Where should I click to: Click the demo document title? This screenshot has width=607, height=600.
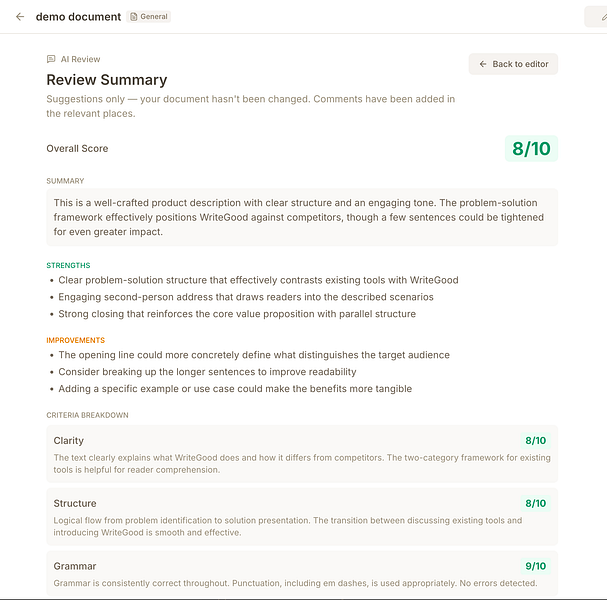pos(78,17)
